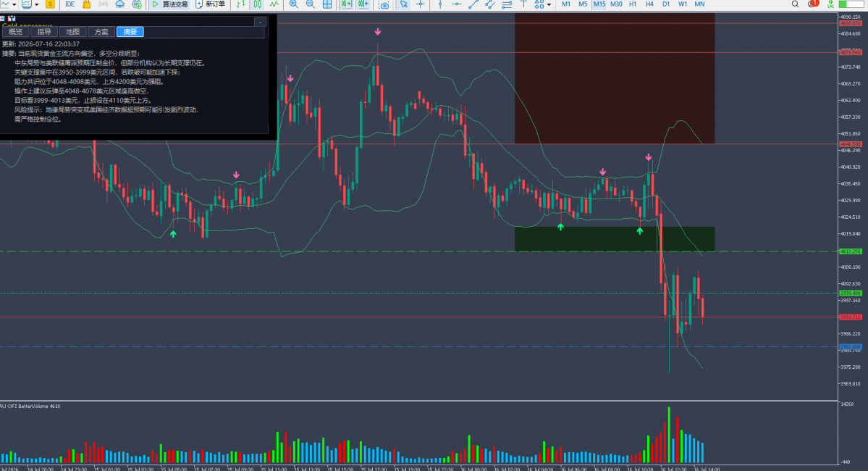Select the M15 timeframe
This screenshot has width=868, height=471.
tap(599, 4)
